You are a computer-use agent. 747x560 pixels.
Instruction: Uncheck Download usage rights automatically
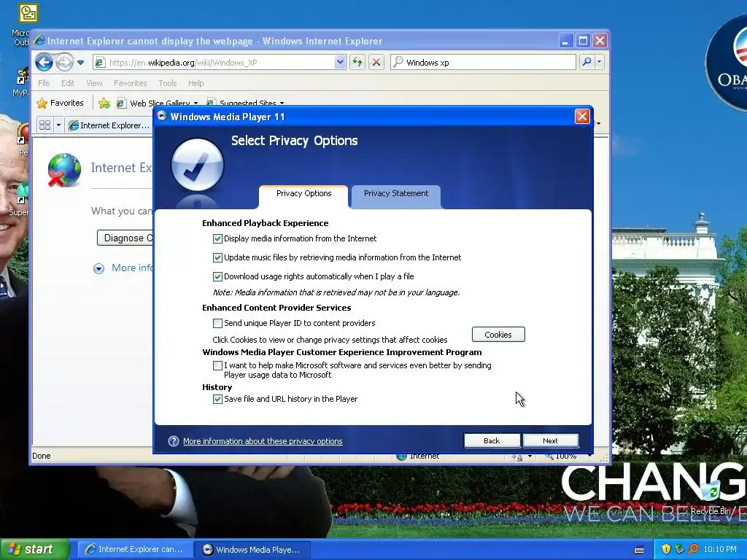pyautogui.click(x=217, y=276)
